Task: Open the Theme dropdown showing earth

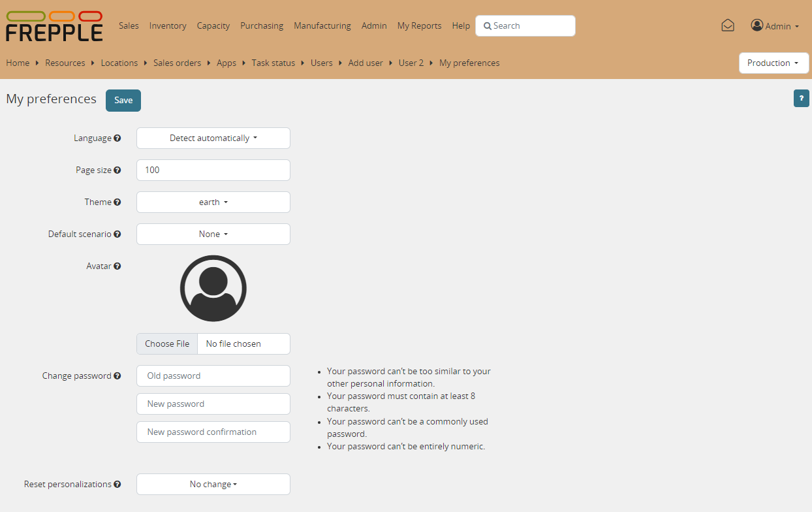Action: click(x=213, y=202)
